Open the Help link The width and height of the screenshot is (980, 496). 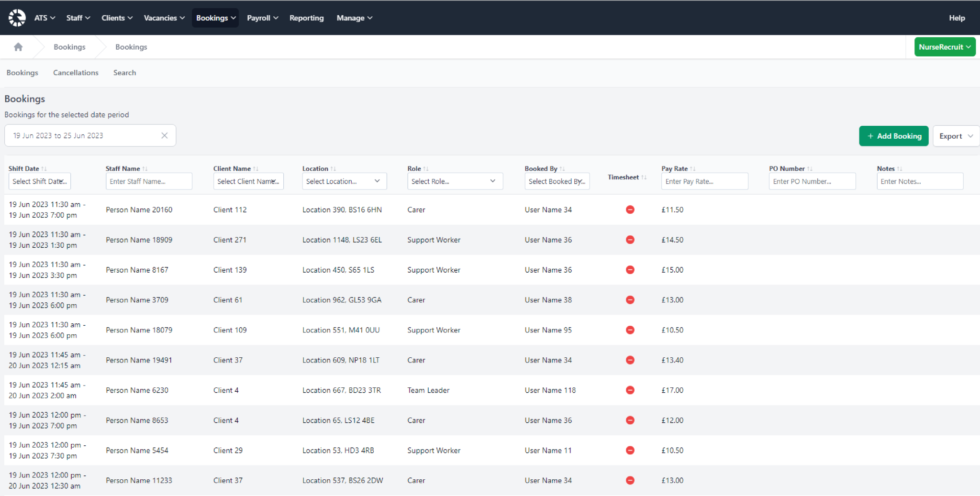click(957, 18)
